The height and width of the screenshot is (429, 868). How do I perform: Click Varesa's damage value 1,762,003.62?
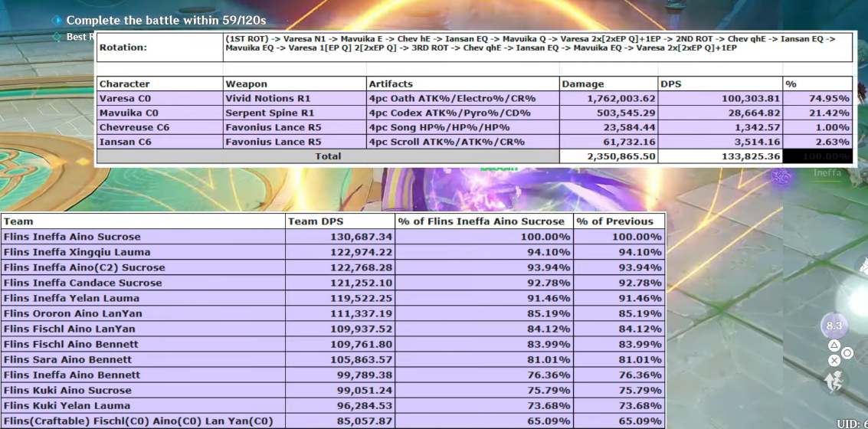click(x=609, y=99)
